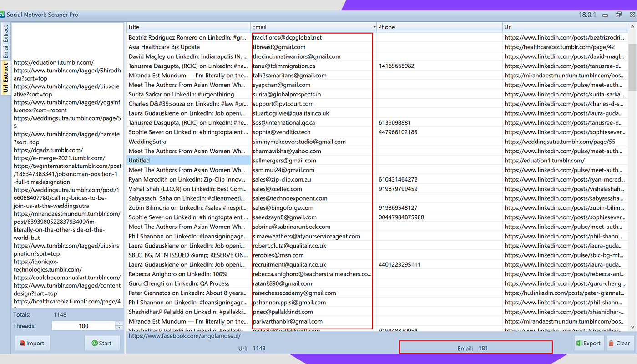Switch to the Email Extract tab
Screen dimensions: 637x364
(6, 41)
